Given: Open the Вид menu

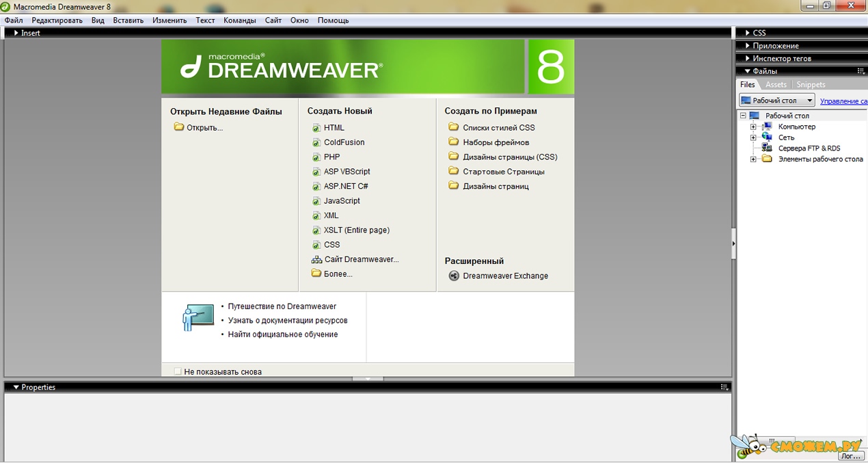Looking at the screenshot, I should (98, 21).
